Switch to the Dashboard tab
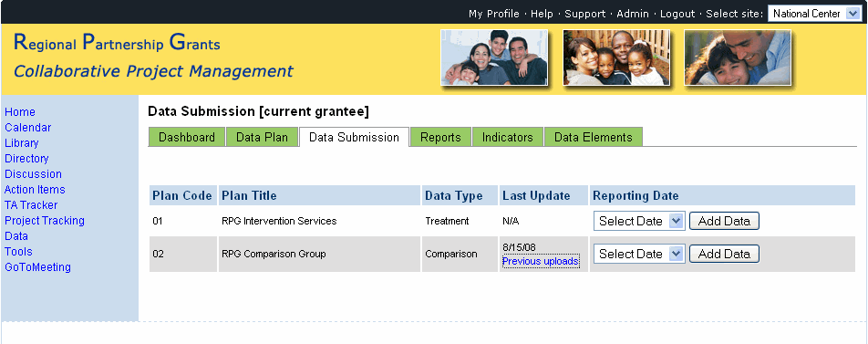 (187, 138)
